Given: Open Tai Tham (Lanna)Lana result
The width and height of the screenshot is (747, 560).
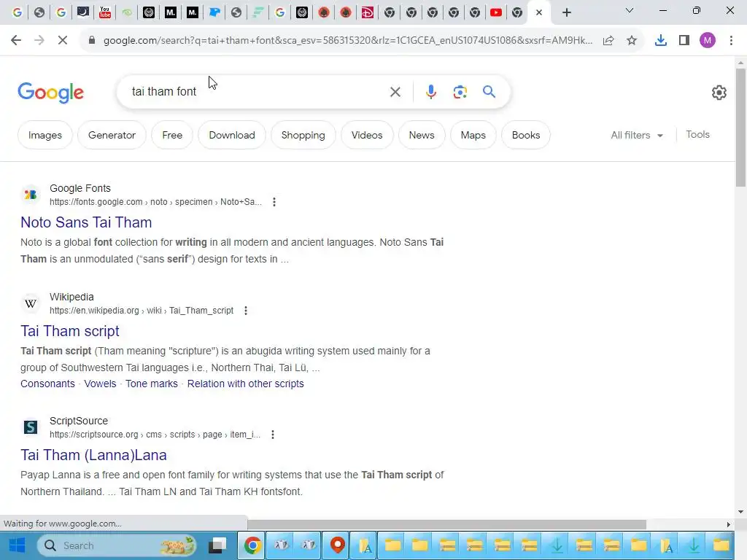Looking at the screenshot, I should [93, 455].
